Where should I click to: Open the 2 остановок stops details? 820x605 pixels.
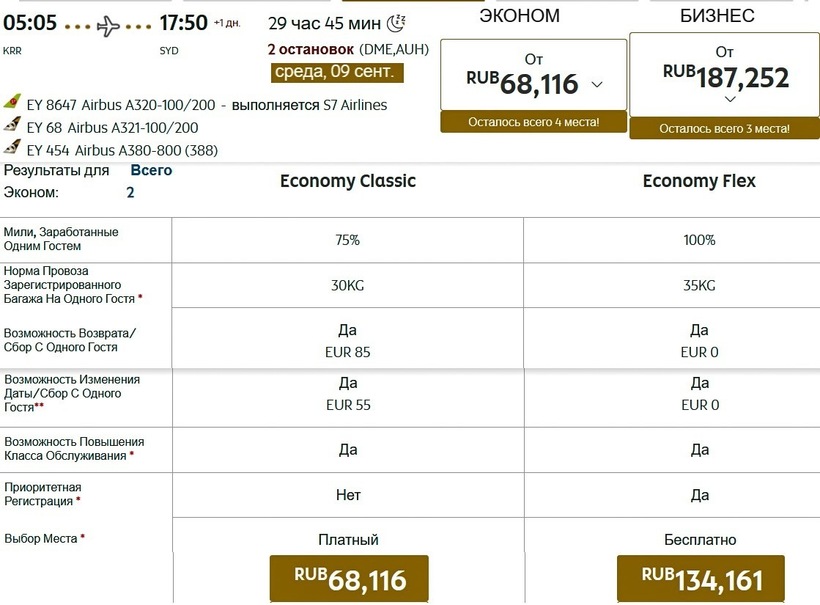click(x=310, y=49)
